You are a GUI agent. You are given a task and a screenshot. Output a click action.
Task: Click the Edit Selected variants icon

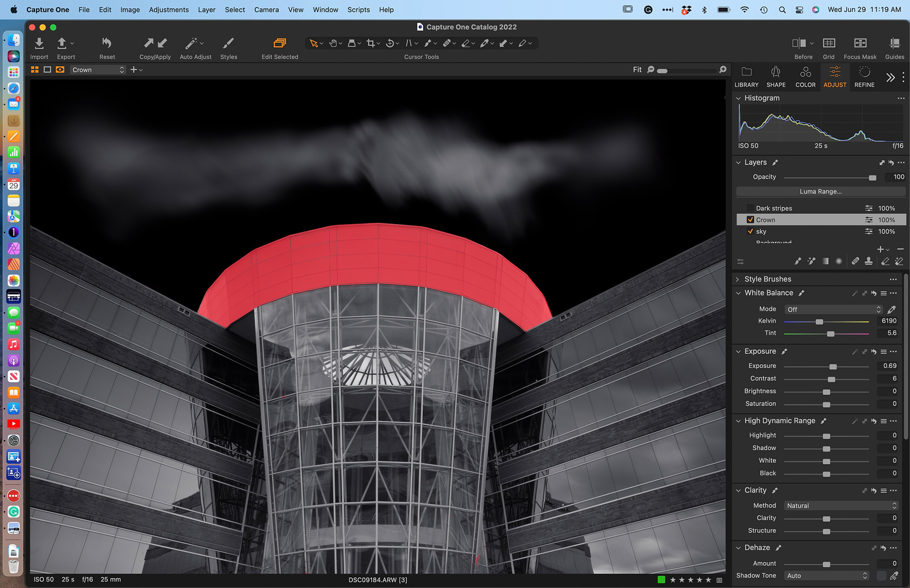click(x=280, y=43)
